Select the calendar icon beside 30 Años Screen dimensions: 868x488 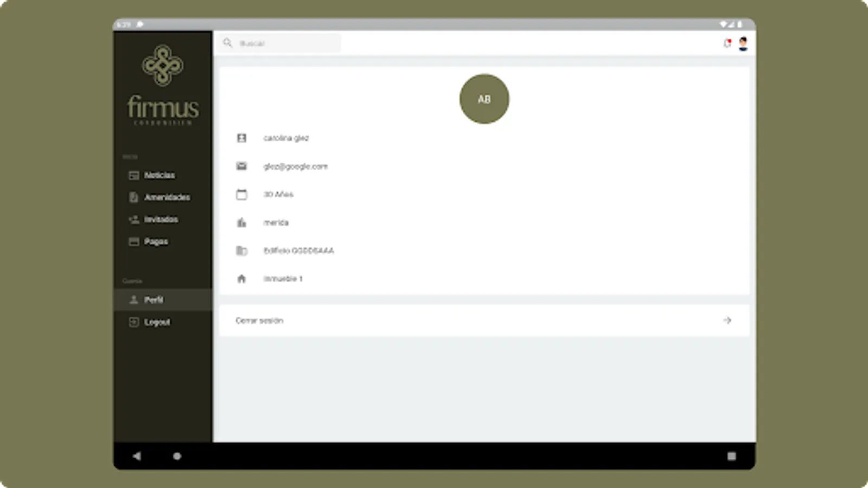click(x=241, y=194)
